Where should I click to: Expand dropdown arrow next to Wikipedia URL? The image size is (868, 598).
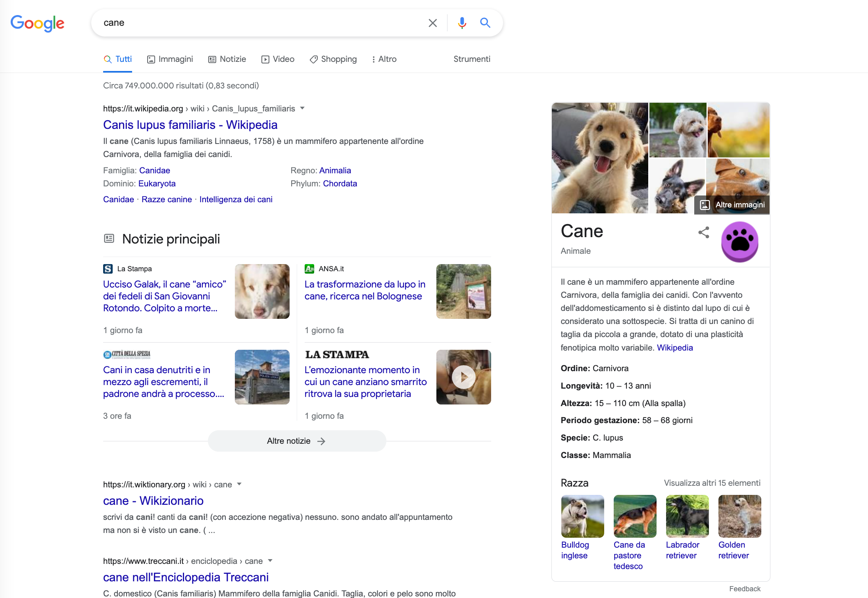pyautogui.click(x=302, y=108)
